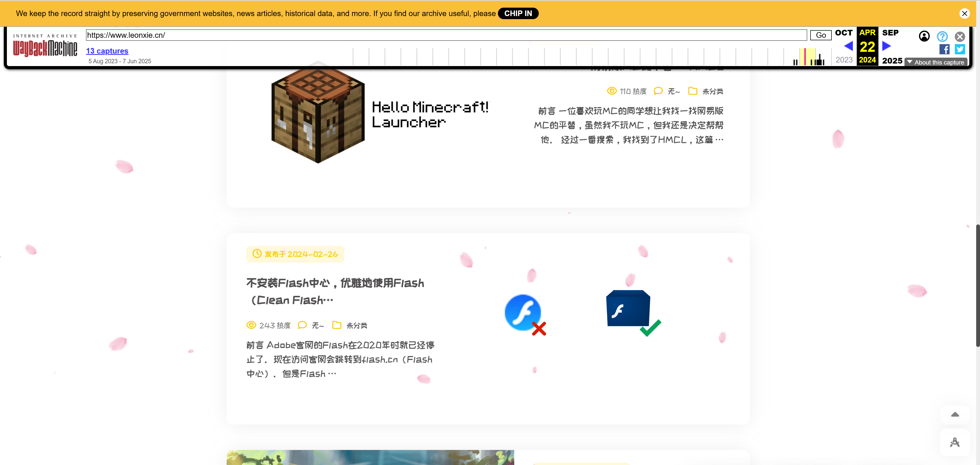Click 无~ comments label in HMCL post
The image size is (980, 465).
pyautogui.click(x=673, y=91)
